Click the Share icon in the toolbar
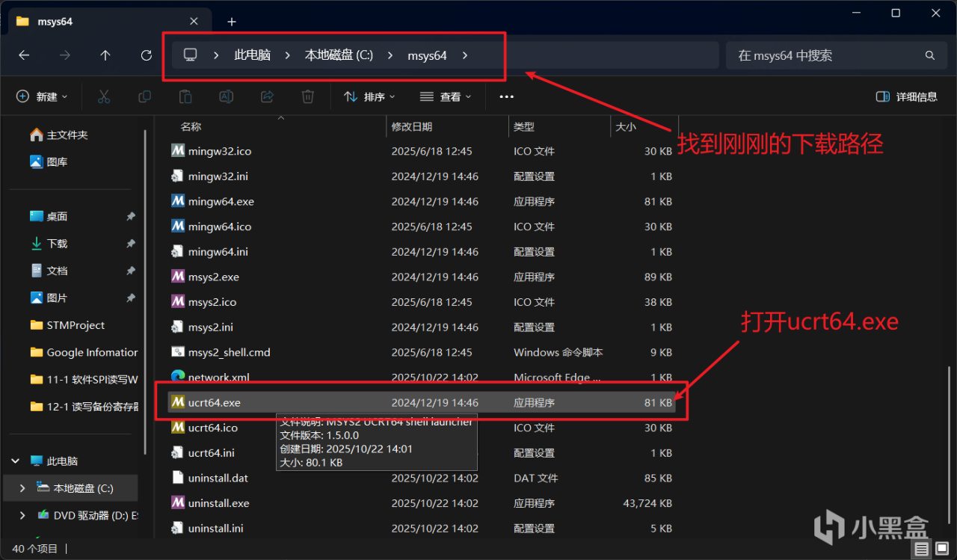The image size is (957, 560). (x=267, y=96)
